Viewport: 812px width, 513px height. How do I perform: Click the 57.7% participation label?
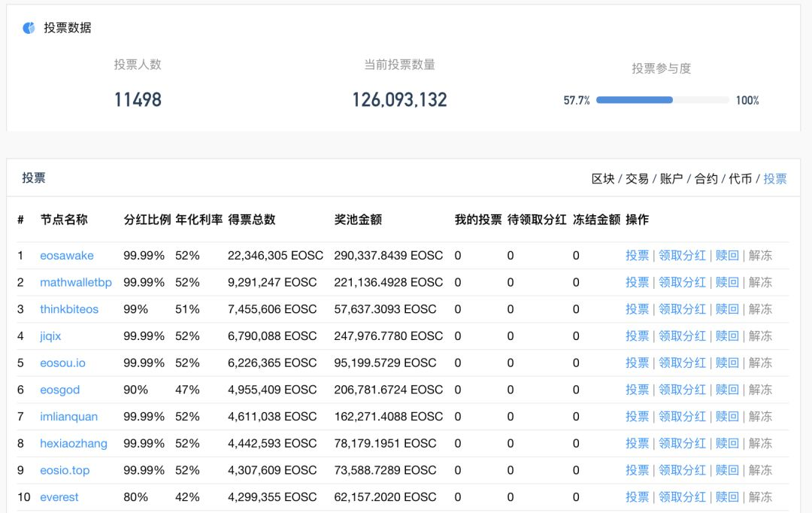click(x=577, y=101)
